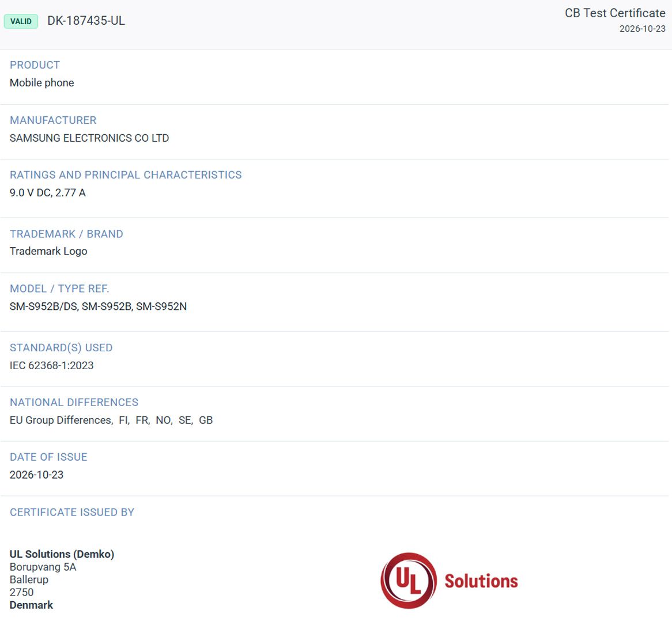Click the PRODUCT section label
The image size is (672, 622).
pos(35,65)
